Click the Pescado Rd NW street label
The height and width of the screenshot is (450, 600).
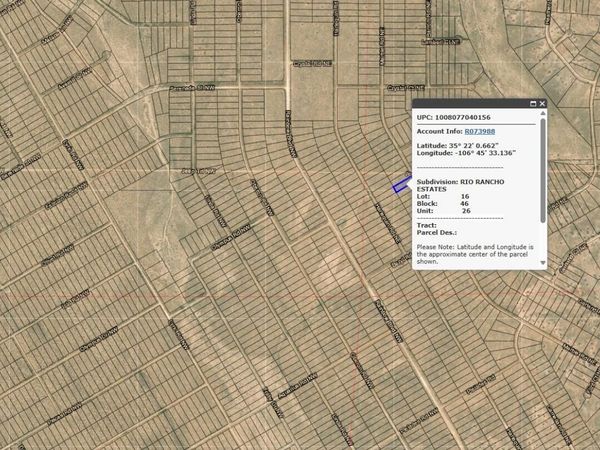coord(192,88)
